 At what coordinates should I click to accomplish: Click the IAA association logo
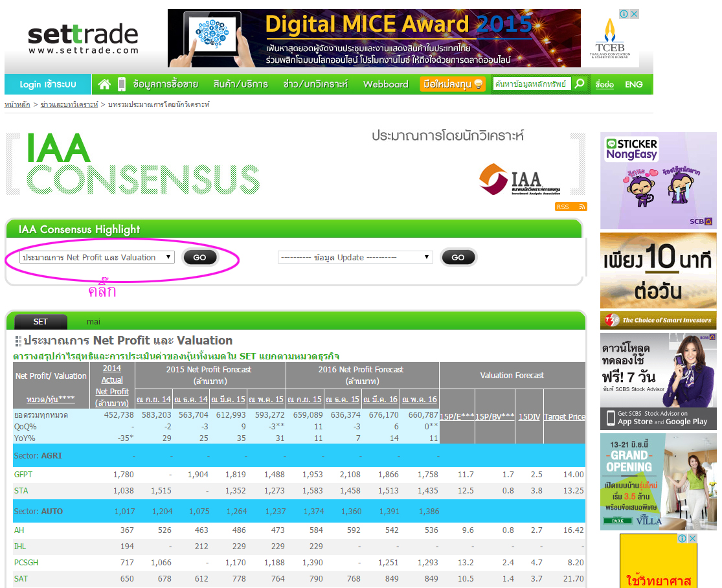[x=519, y=179]
